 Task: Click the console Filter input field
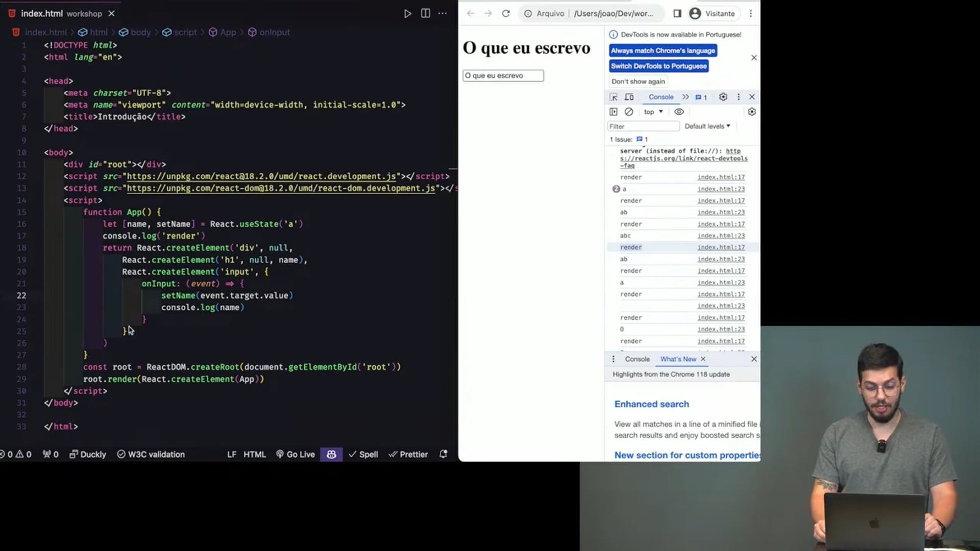[643, 126]
